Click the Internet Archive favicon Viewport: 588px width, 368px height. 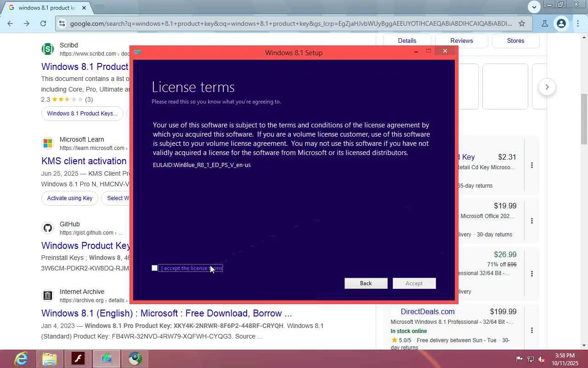point(48,296)
